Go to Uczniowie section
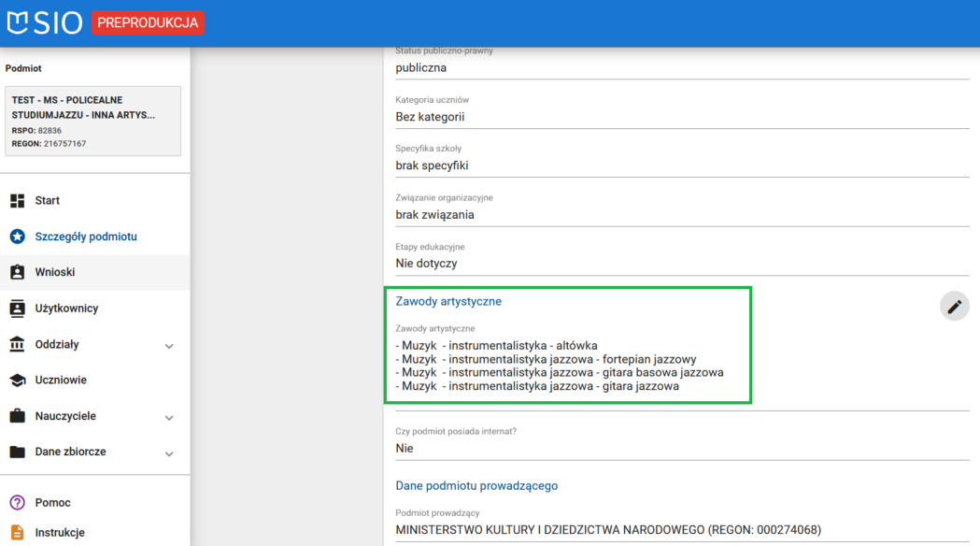The height and width of the screenshot is (546, 980). (61, 381)
